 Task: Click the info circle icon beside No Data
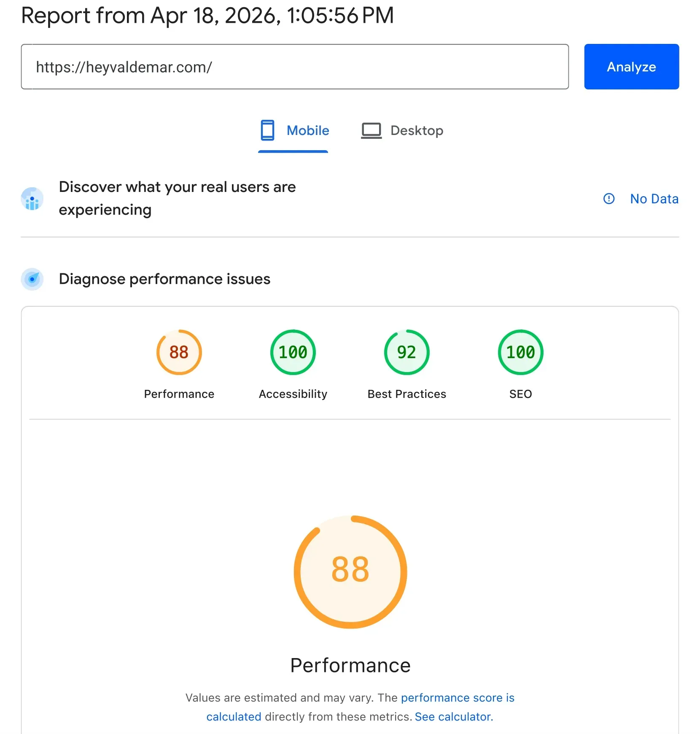(608, 199)
